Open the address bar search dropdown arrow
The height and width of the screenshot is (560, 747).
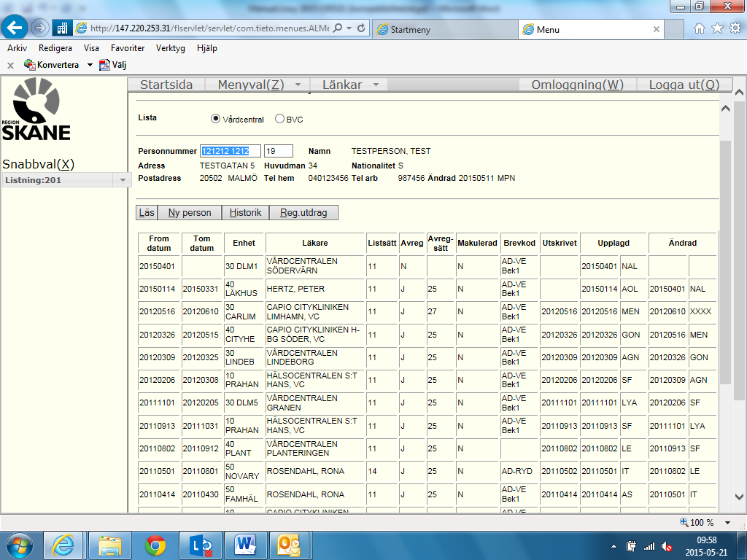coord(349,28)
